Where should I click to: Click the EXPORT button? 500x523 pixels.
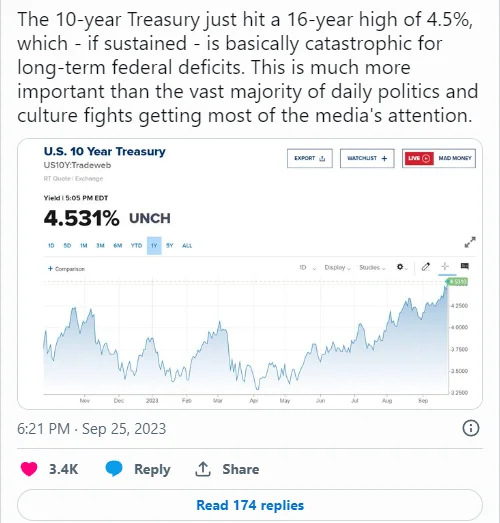pyautogui.click(x=310, y=158)
